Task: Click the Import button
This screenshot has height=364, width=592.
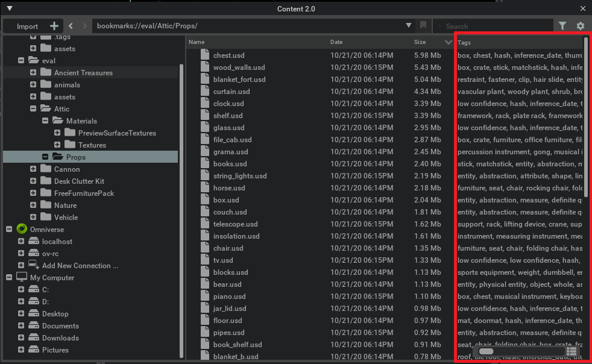Action: tap(27, 26)
